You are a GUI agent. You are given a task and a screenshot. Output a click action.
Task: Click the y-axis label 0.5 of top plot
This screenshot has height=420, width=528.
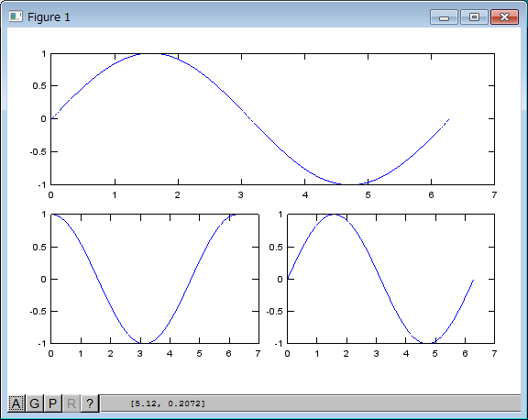[x=39, y=86]
